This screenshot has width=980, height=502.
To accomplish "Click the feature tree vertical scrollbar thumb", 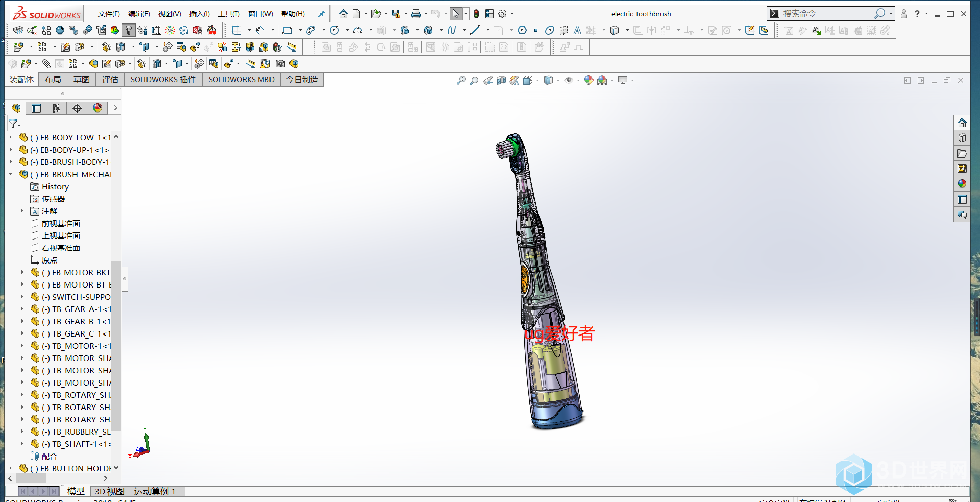I will pyautogui.click(x=116, y=346).
